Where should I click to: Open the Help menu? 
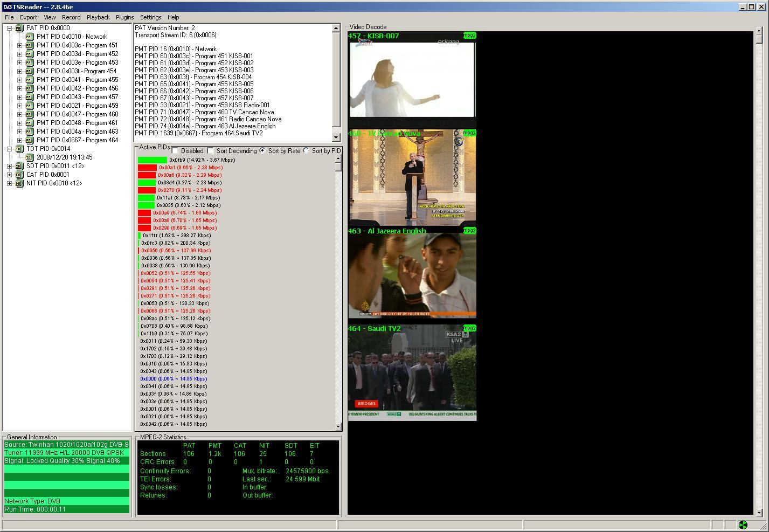tap(173, 17)
